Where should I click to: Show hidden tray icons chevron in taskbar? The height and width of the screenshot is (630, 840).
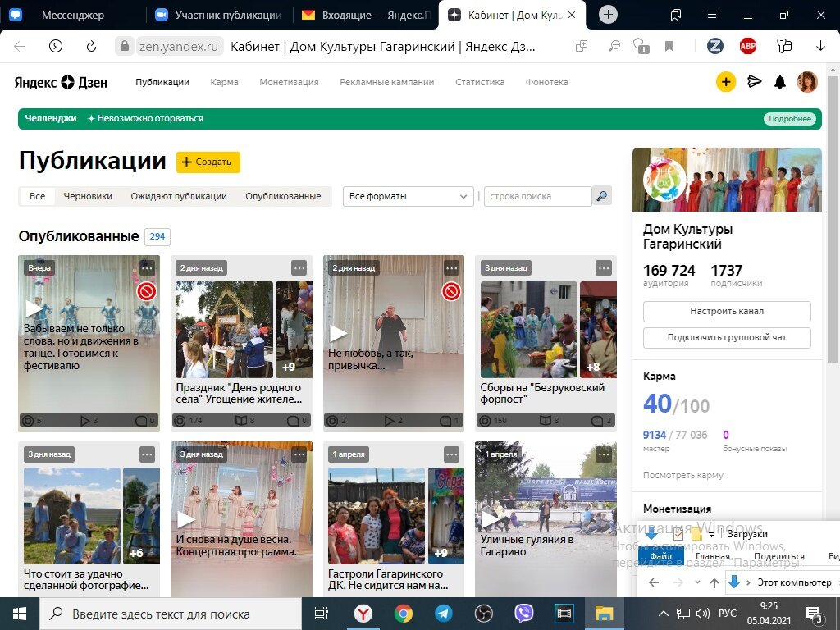pyautogui.click(x=663, y=614)
